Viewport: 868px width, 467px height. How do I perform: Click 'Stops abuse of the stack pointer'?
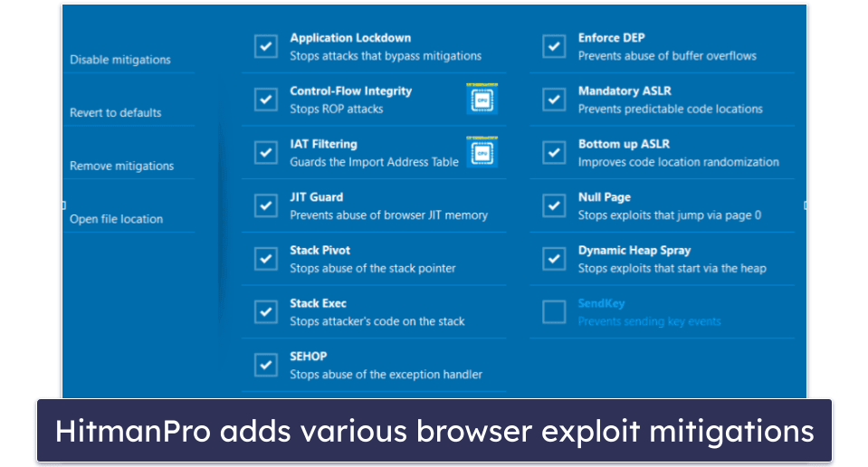pyautogui.click(x=373, y=269)
